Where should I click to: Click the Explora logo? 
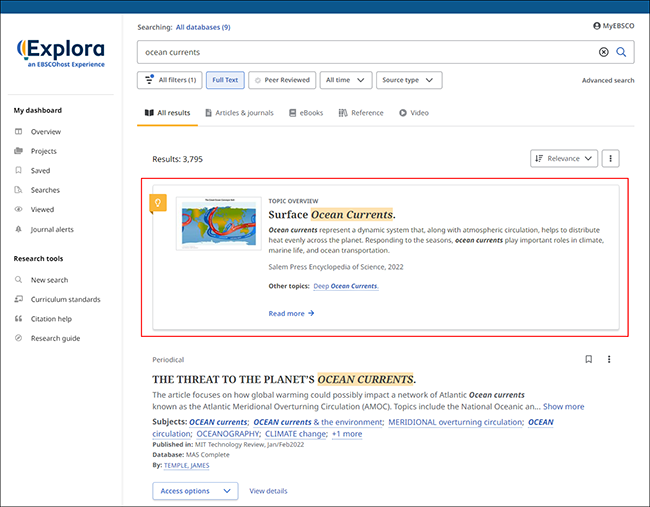61,53
